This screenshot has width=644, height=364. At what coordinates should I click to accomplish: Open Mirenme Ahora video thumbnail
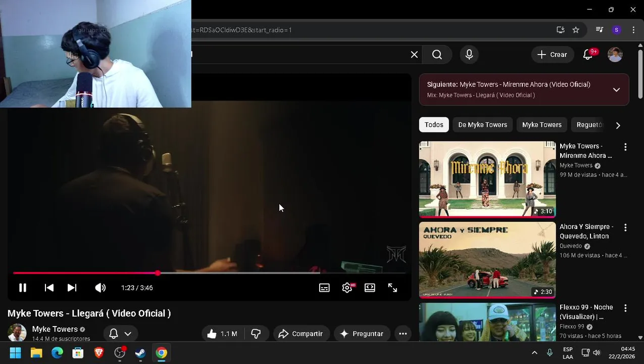coord(487,179)
